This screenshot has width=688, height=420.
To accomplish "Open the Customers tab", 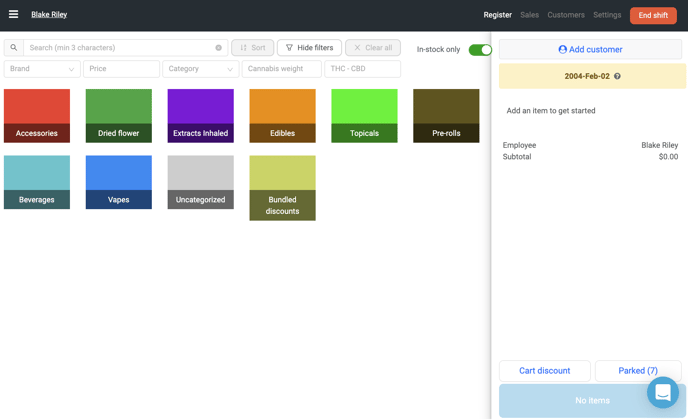I will click(x=566, y=15).
